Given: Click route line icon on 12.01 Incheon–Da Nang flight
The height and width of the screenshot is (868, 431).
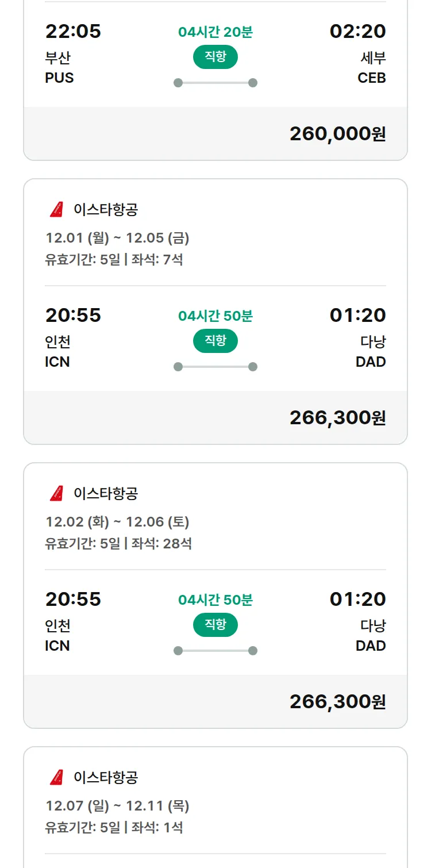Looking at the screenshot, I should point(215,367).
